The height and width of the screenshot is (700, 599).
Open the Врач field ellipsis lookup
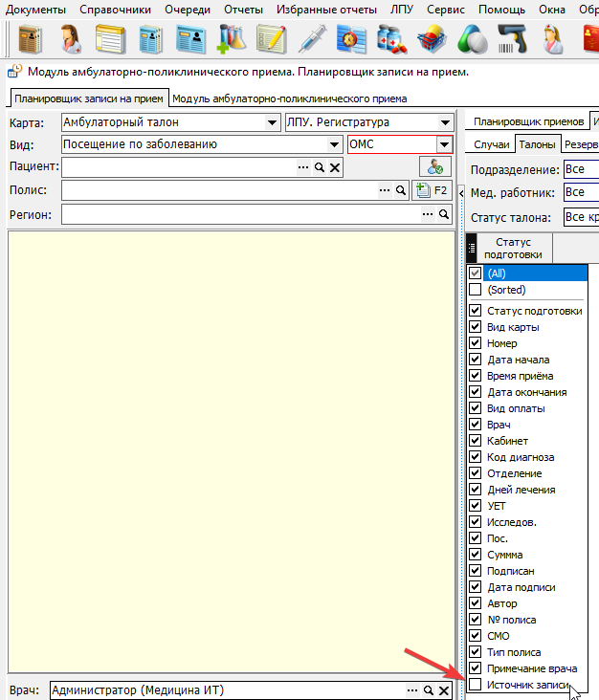pos(412,690)
